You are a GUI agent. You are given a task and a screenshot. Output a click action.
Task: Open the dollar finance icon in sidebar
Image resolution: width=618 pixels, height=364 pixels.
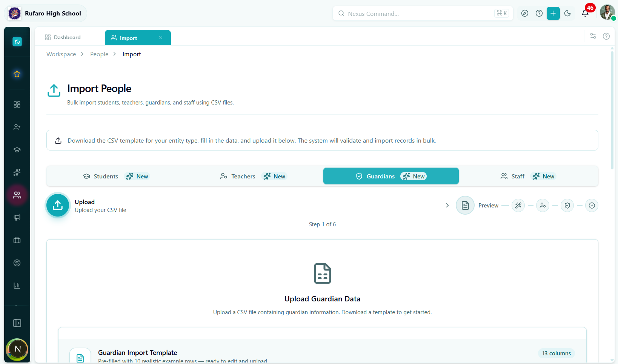pyautogui.click(x=17, y=263)
